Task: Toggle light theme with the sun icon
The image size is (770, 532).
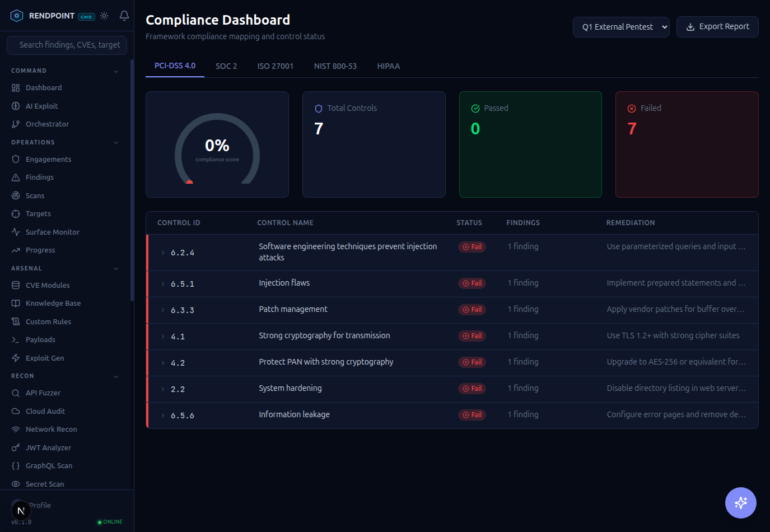Action: tap(104, 16)
